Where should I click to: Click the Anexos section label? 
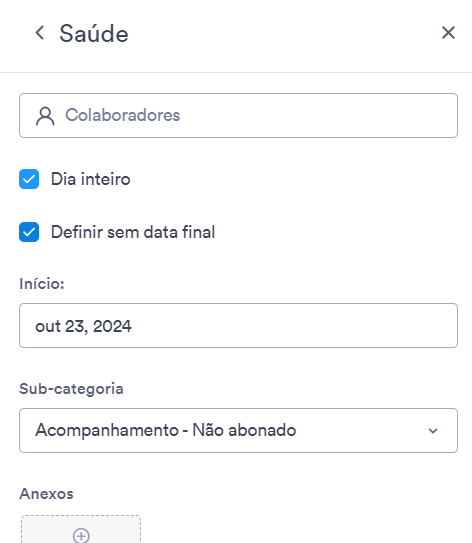pyautogui.click(x=46, y=493)
